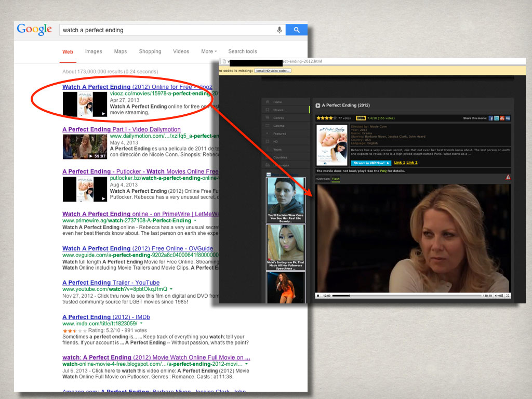Select the Flash player tab
Image resolution: width=532 pixels, height=399 pixels.
coord(336,179)
